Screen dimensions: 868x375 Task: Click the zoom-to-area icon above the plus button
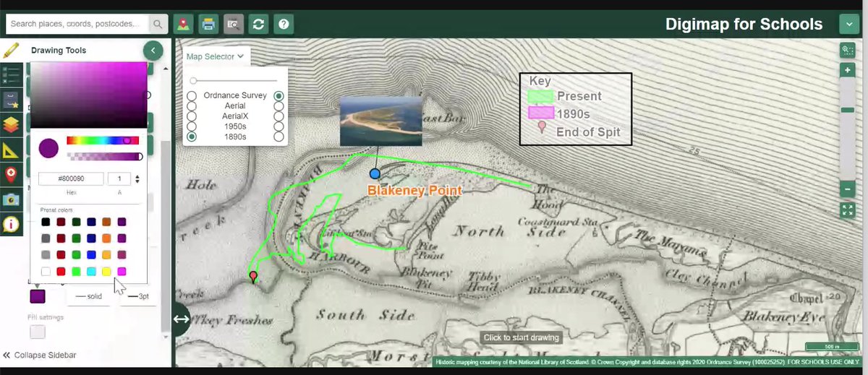[x=847, y=50]
